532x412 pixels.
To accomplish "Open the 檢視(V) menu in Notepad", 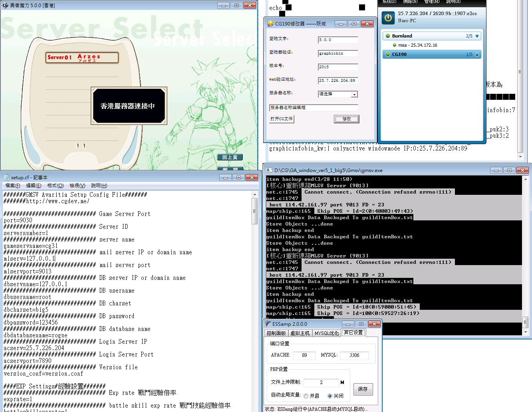I will 77,186.
